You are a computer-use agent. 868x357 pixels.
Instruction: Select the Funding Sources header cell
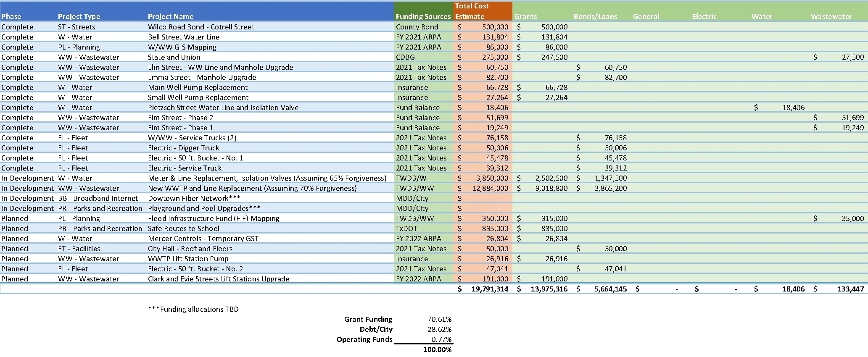[x=423, y=16]
